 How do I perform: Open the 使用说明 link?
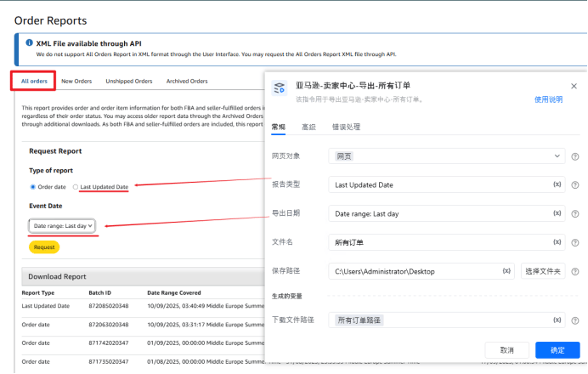(x=548, y=99)
